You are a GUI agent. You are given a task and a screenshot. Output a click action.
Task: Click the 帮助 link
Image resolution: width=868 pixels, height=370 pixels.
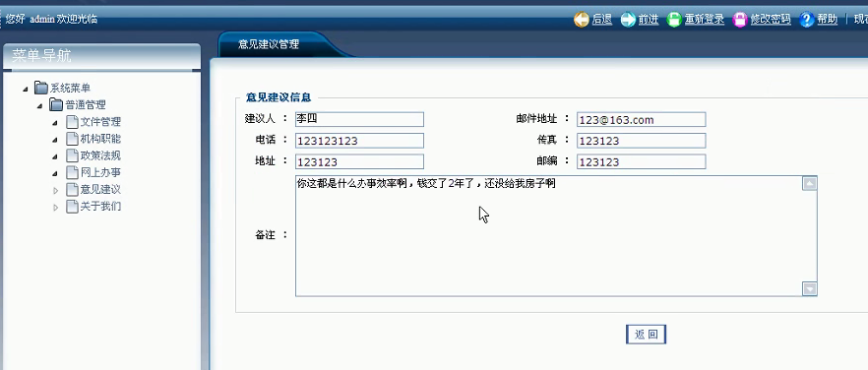pyautogui.click(x=827, y=20)
